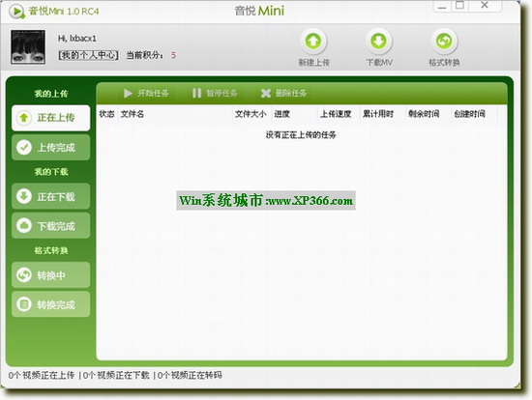The image size is (532, 400).
Task: Click the 累计用时 column header
Action: pos(383,114)
